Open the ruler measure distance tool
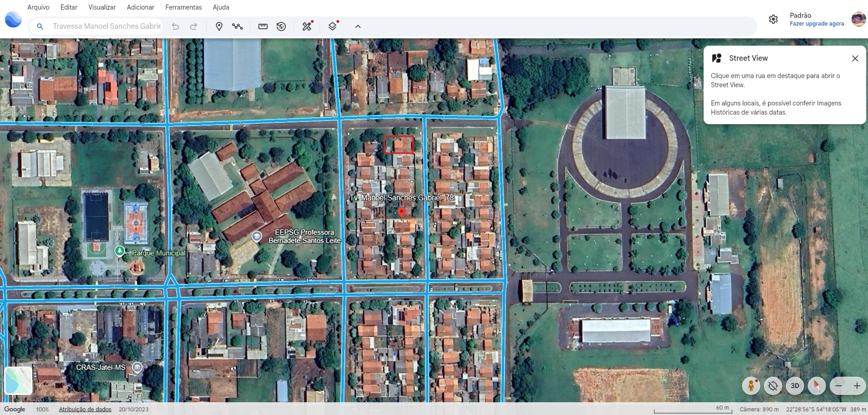Screen dimensions: 868x415 point(263,26)
